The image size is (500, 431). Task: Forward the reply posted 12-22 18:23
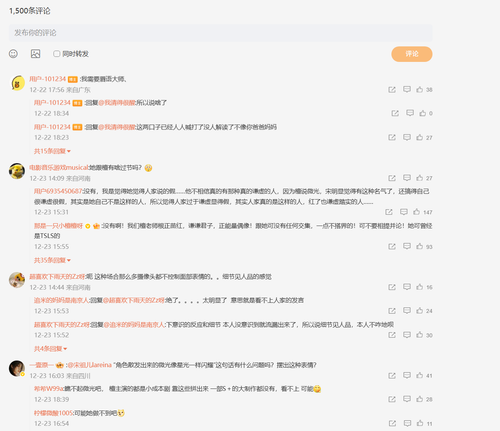(x=392, y=137)
